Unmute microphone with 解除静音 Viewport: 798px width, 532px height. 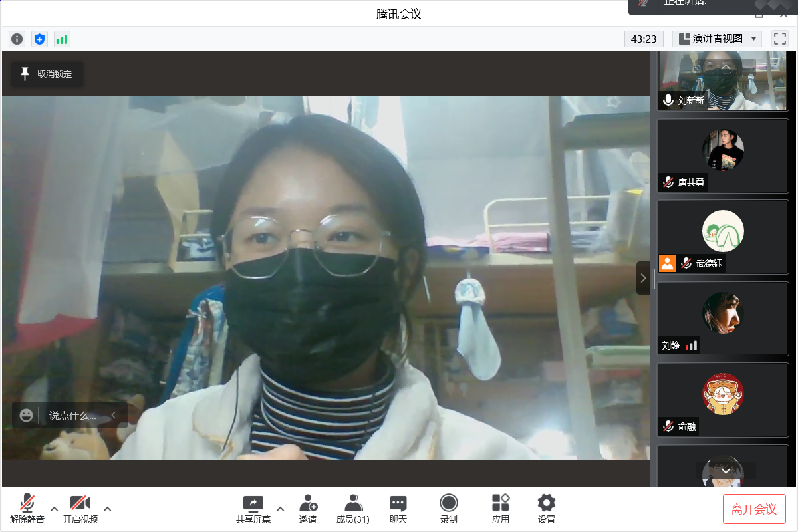click(x=27, y=509)
